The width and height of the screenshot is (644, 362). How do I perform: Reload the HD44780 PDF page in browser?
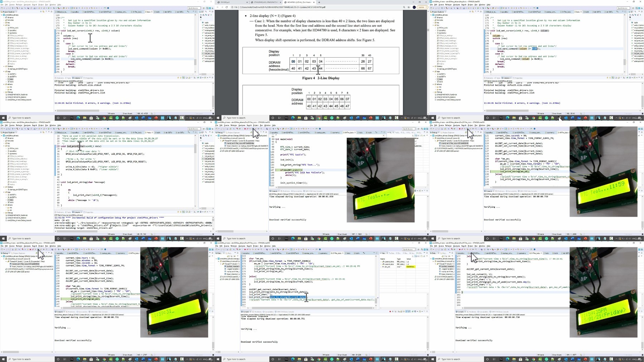pyautogui.click(x=227, y=7)
